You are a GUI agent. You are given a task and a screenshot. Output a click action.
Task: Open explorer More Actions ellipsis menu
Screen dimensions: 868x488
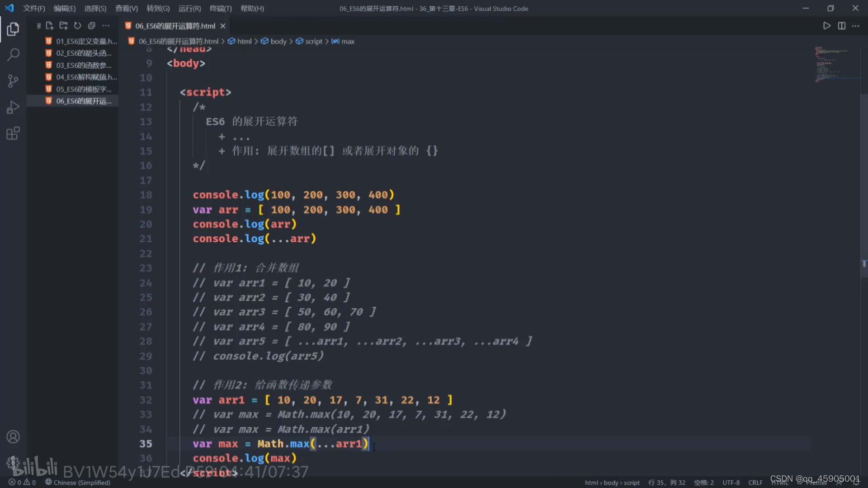[106, 26]
